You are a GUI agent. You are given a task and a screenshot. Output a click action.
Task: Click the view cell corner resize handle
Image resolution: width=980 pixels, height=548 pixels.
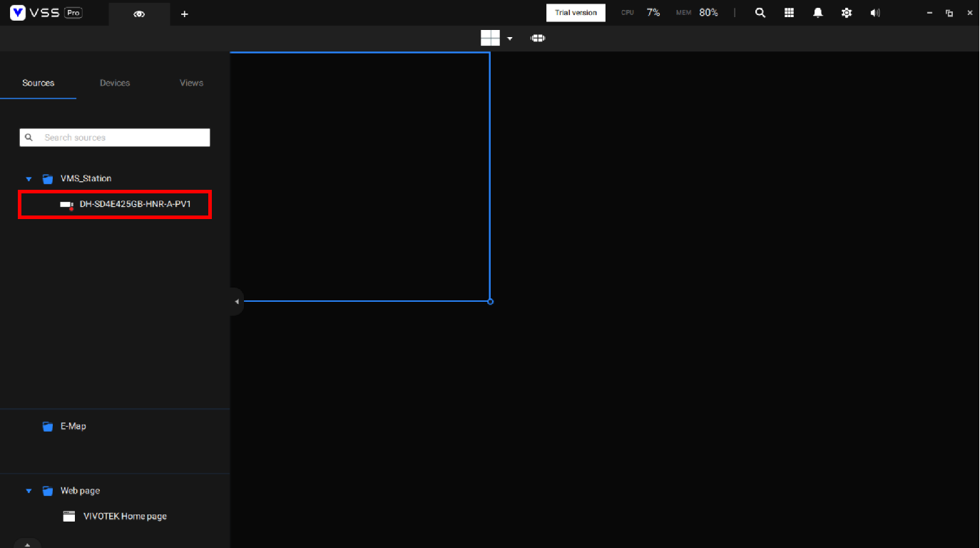click(x=490, y=301)
